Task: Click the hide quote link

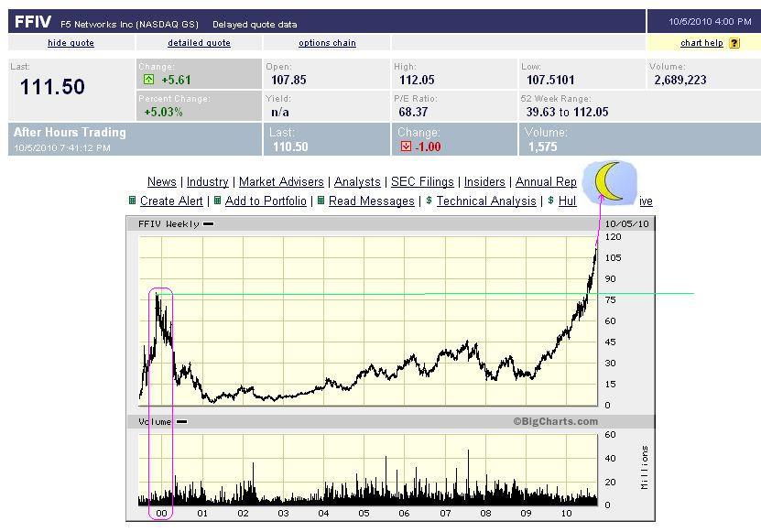Action: (x=71, y=43)
